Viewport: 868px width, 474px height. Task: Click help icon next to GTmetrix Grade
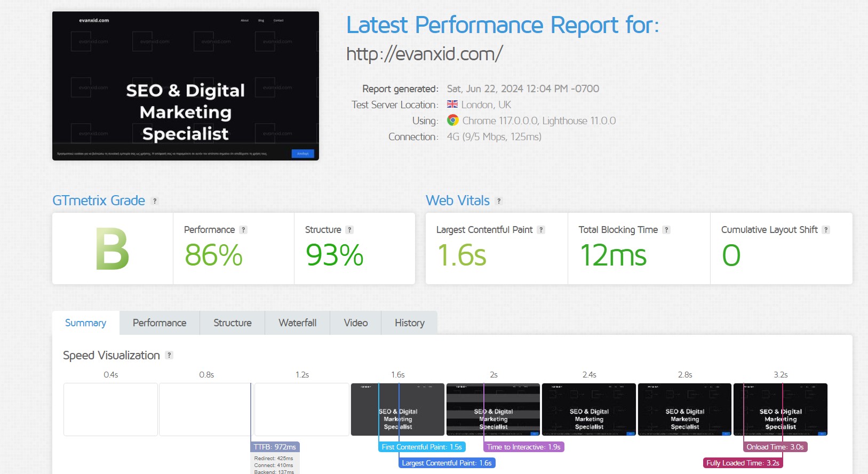tap(155, 201)
